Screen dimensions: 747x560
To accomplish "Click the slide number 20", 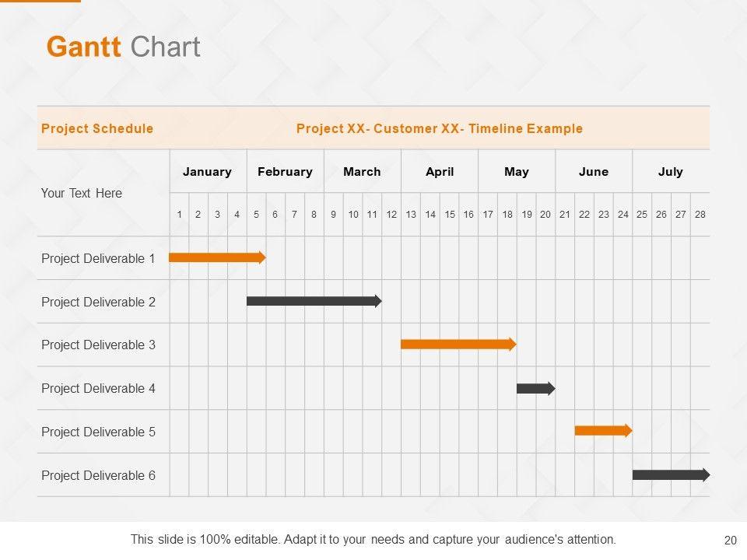I will [x=730, y=540].
